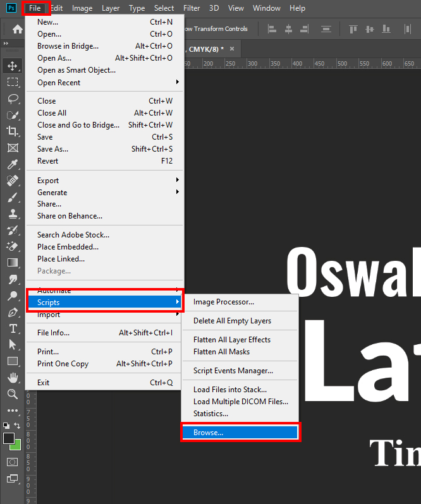This screenshot has height=504, width=421.
Task: Open the Import submenu
Action: click(104, 315)
